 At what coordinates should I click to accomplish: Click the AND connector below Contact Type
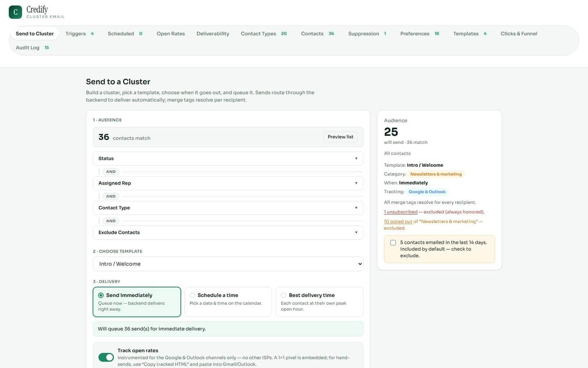pos(111,221)
